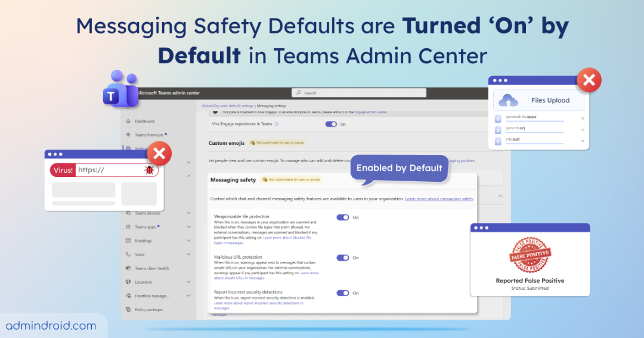The height and width of the screenshot is (338, 644).
Task: Turn off Report incorrect security detections toggle
Action: 343,293
